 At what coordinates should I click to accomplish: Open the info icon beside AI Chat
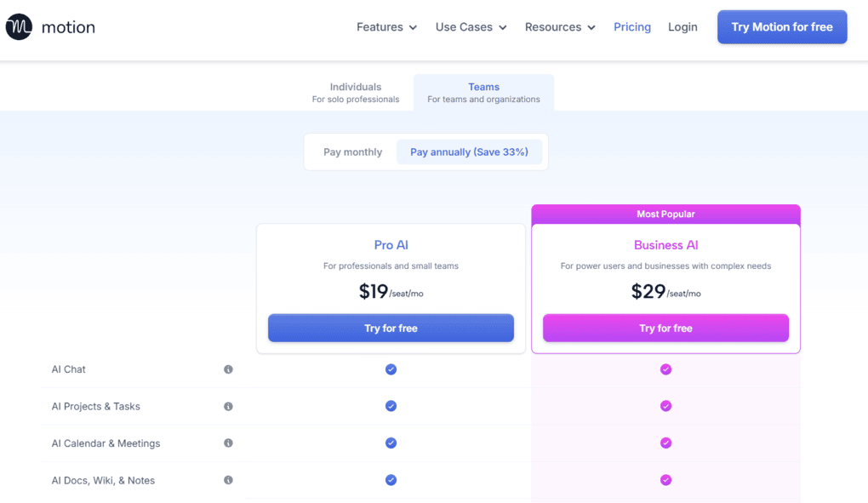click(228, 369)
